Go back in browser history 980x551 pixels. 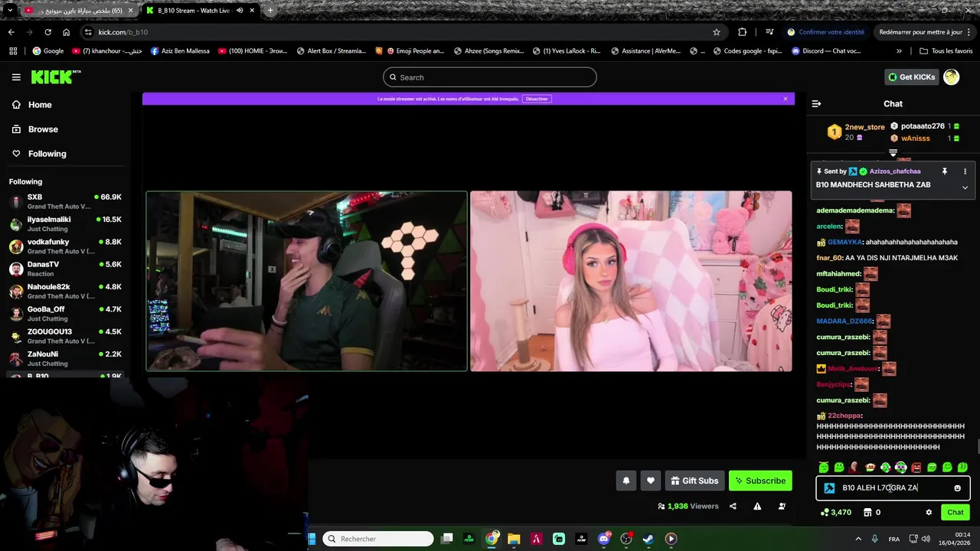pos(11,32)
